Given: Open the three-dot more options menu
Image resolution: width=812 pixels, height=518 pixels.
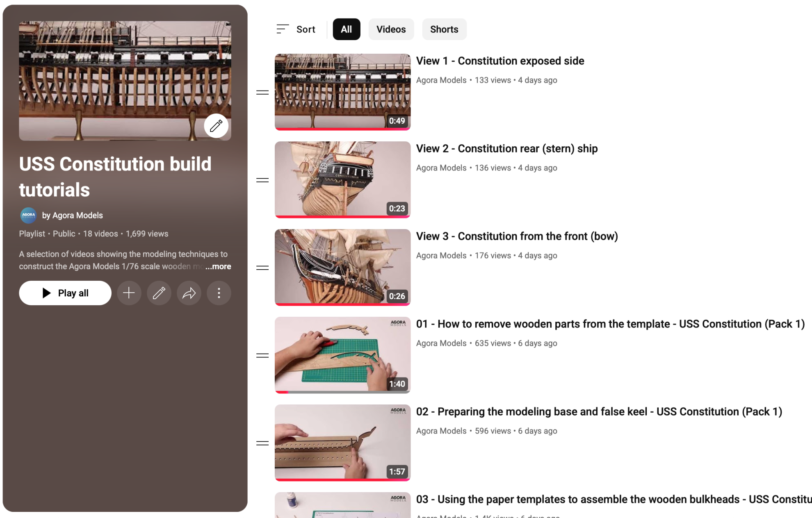Looking at the screenshot, I should [219, 293].
